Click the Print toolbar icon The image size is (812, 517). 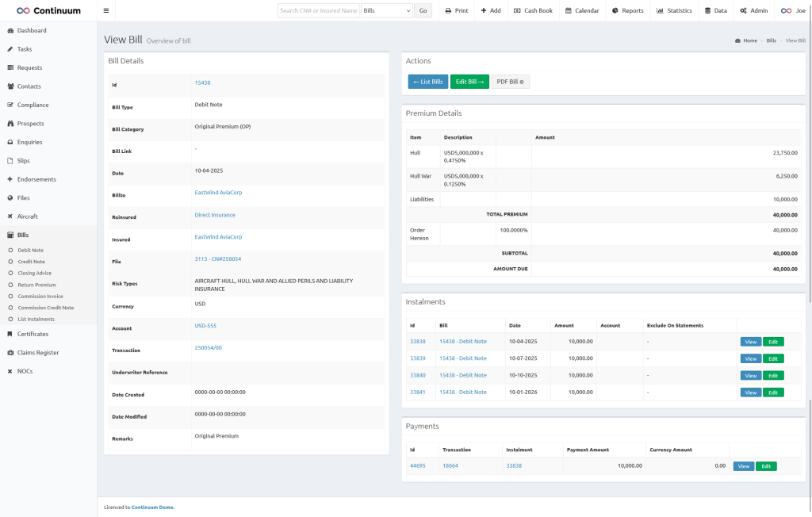[449, 10]
